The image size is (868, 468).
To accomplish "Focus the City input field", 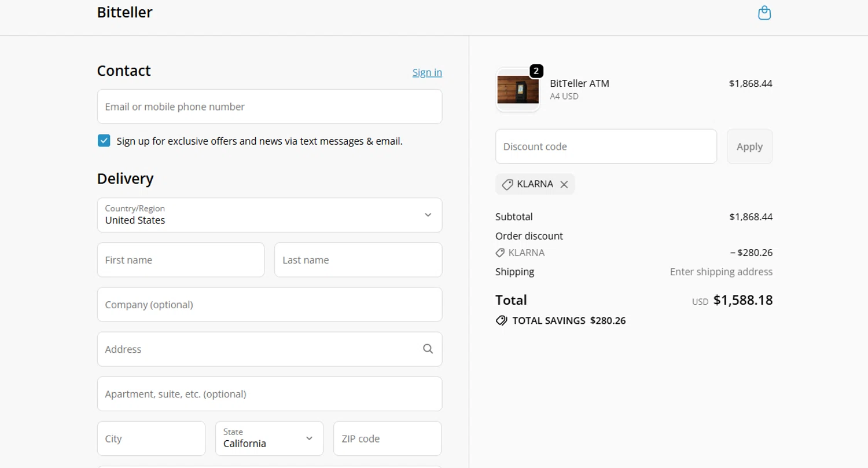I will coord(151,438).
